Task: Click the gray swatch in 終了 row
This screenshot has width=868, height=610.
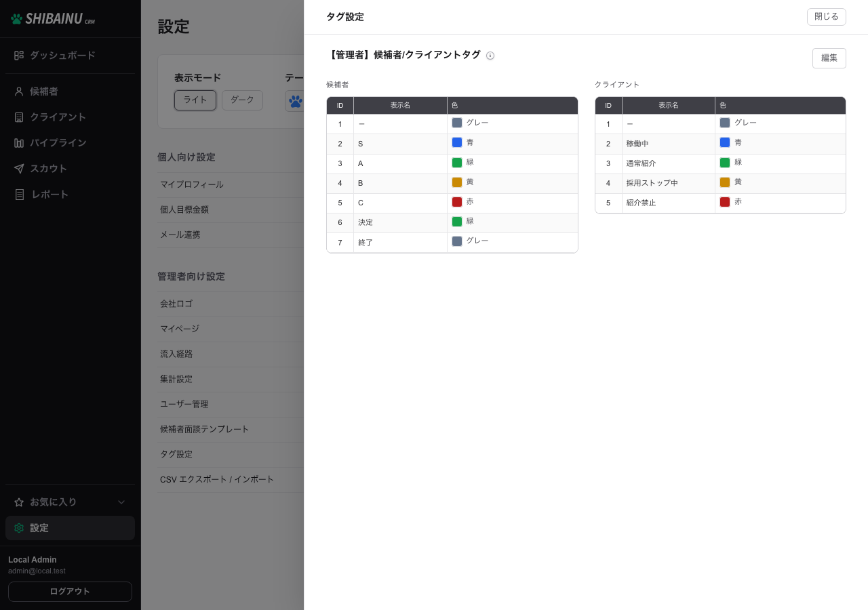Action: [457, 241]
